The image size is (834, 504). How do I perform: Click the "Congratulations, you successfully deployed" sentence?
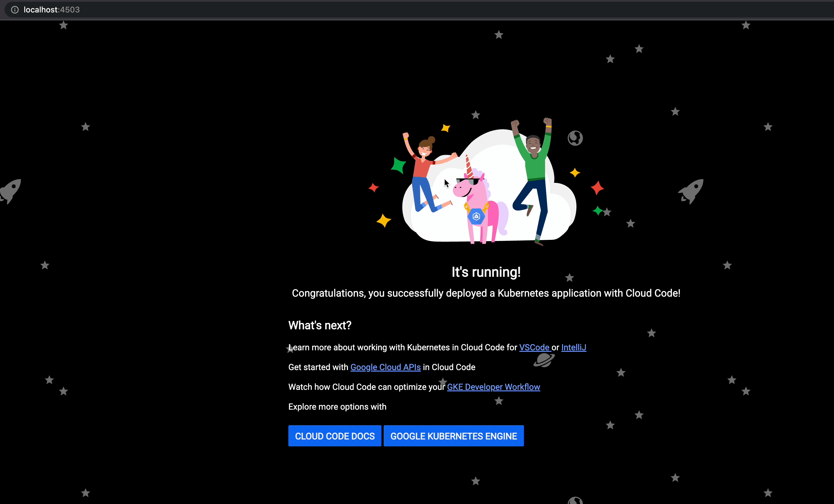point(486,293)
